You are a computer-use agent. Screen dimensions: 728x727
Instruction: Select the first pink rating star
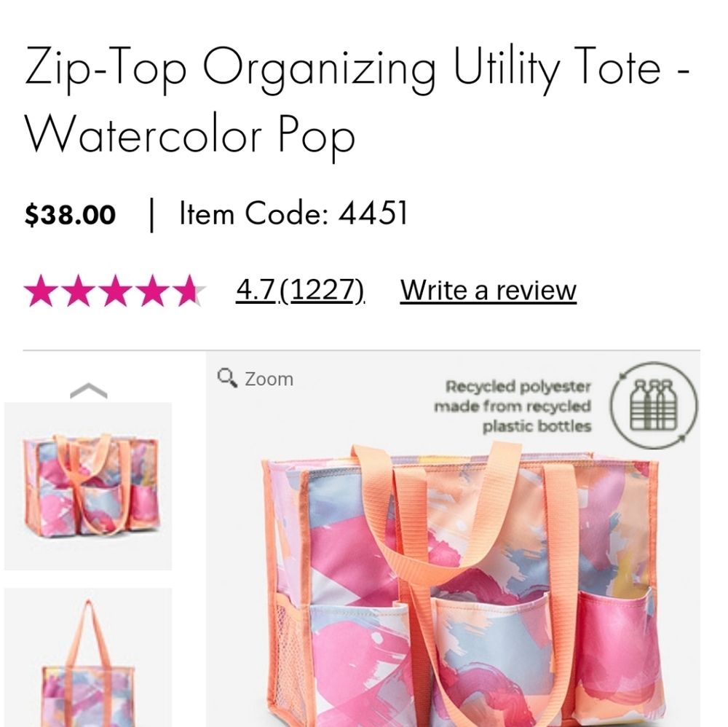pos(41,290)
